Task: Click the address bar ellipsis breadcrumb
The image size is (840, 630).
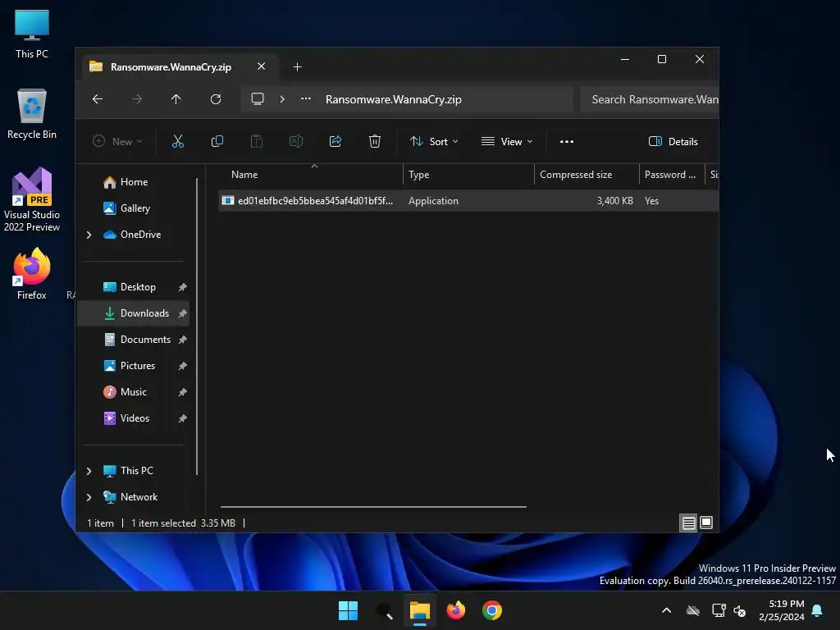Action: (306, 99)
